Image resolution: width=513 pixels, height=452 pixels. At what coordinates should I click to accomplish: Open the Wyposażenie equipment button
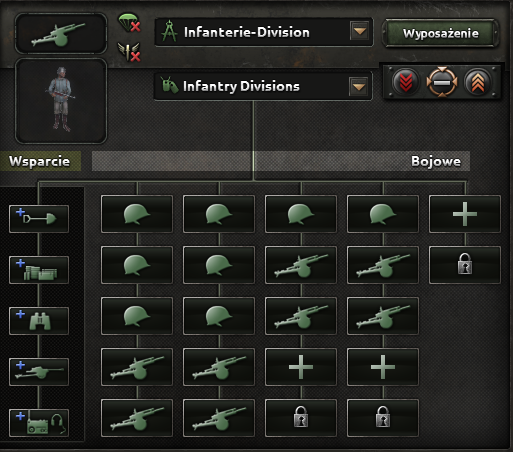pos(441,33)
